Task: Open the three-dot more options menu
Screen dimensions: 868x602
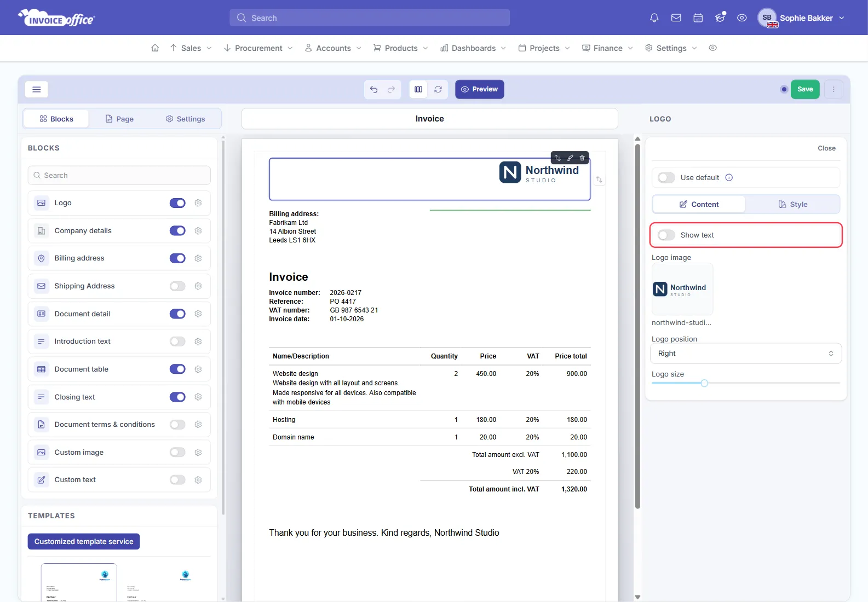Action: pos(833,89)
